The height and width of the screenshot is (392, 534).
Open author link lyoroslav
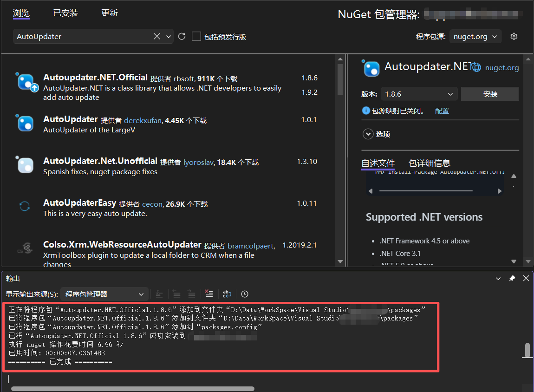(x=198, y=163)
